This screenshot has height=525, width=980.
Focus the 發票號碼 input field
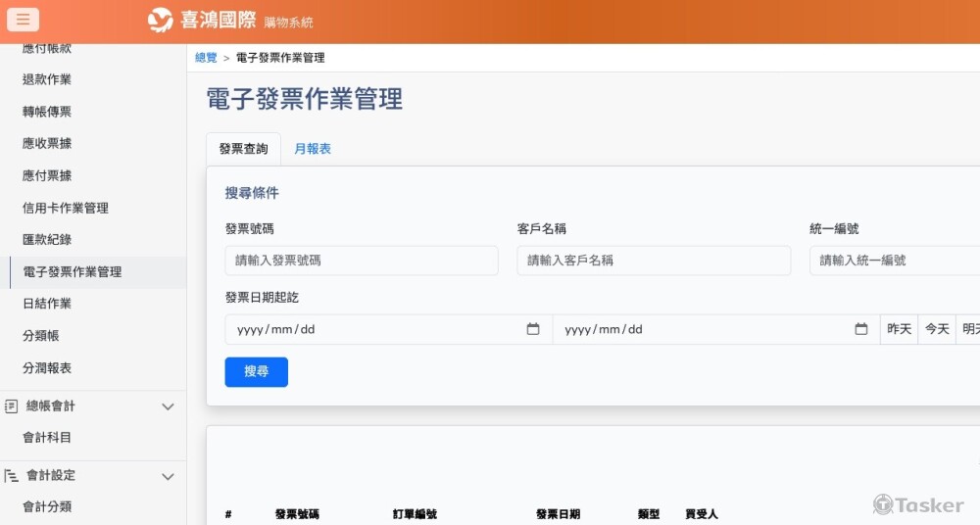click(361, 261)
